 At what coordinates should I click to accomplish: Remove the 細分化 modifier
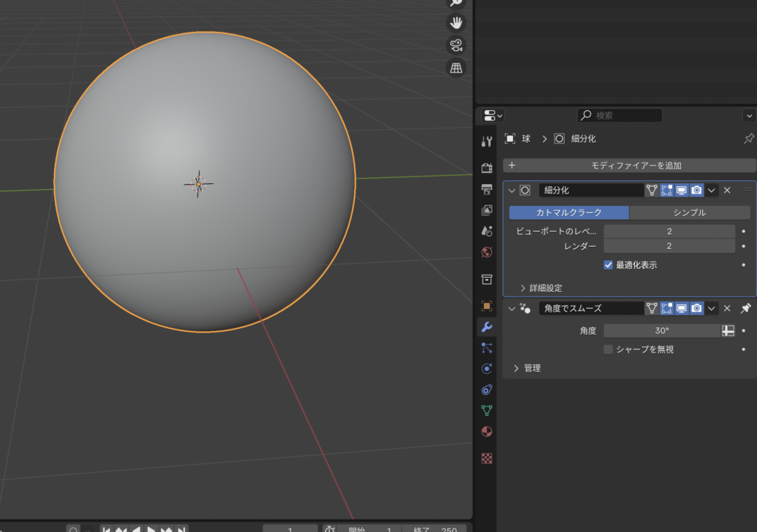(727, 190)
